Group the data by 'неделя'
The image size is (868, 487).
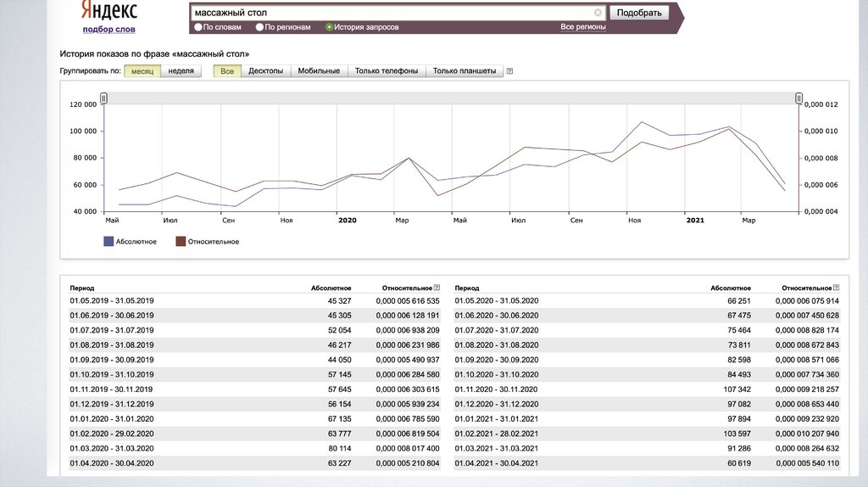[x=181, y=71]
